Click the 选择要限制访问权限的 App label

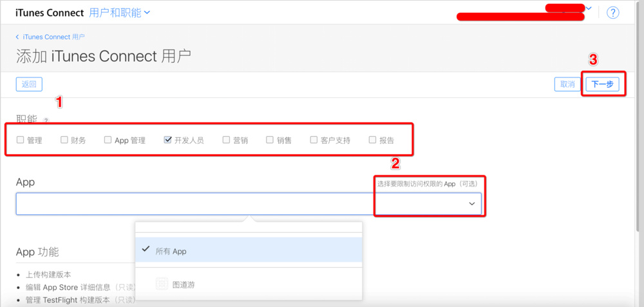[x=430, y=184]
